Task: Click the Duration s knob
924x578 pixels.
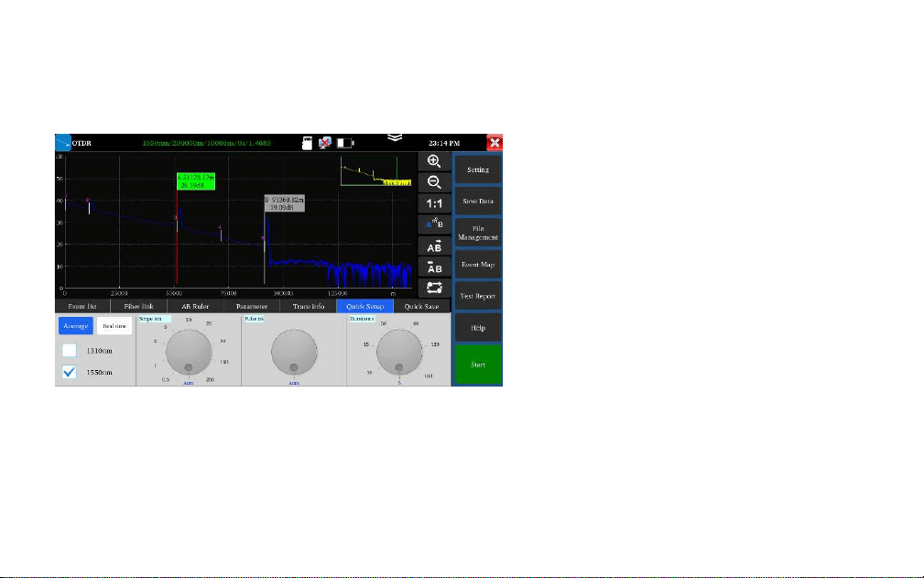Action: coord(399,353)
